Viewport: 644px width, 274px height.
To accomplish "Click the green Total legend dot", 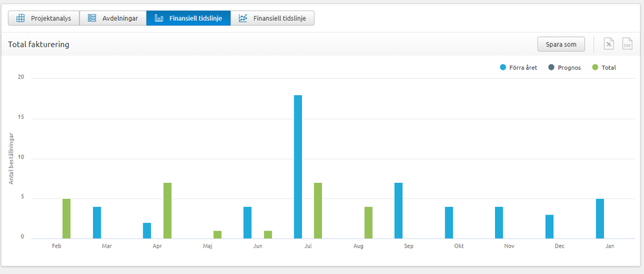I will (596, 67).
